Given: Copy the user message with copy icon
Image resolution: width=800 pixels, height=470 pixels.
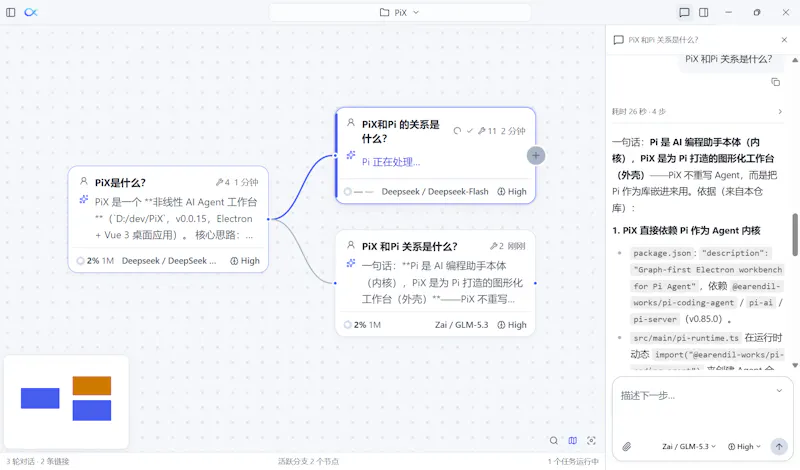Looking at the screenshot, I should pyautogui.click(x=776, y=82).
